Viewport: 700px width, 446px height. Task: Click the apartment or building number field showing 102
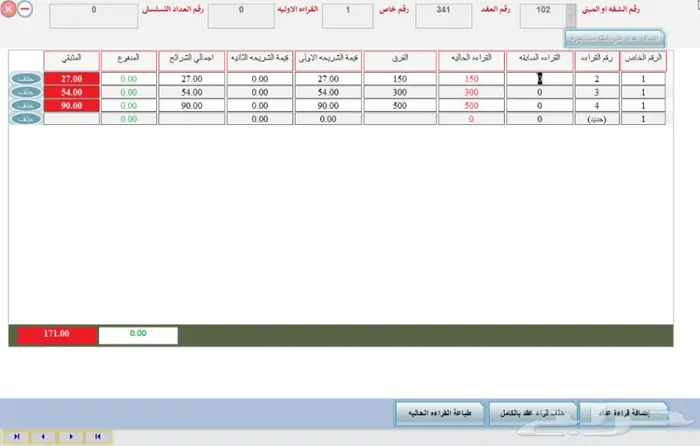click(x=543, y=16)
